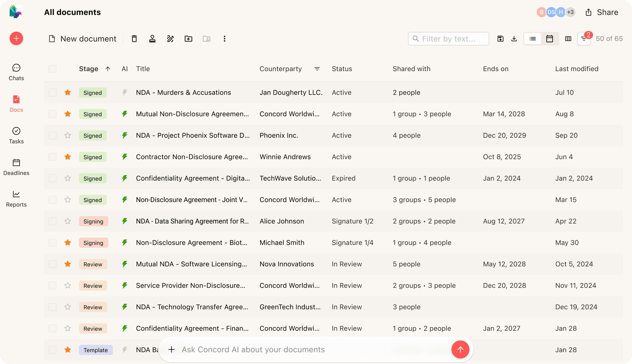Star the NDA - Project Phoenix document
Viewport: 632px width, 364px height.
[x=68, y=135]
